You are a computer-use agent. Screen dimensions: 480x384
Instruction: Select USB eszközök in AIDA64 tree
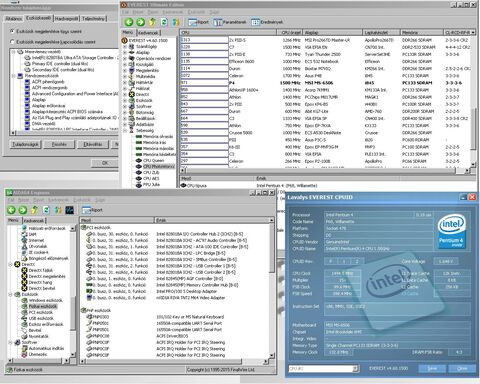(x=41, y=318)
